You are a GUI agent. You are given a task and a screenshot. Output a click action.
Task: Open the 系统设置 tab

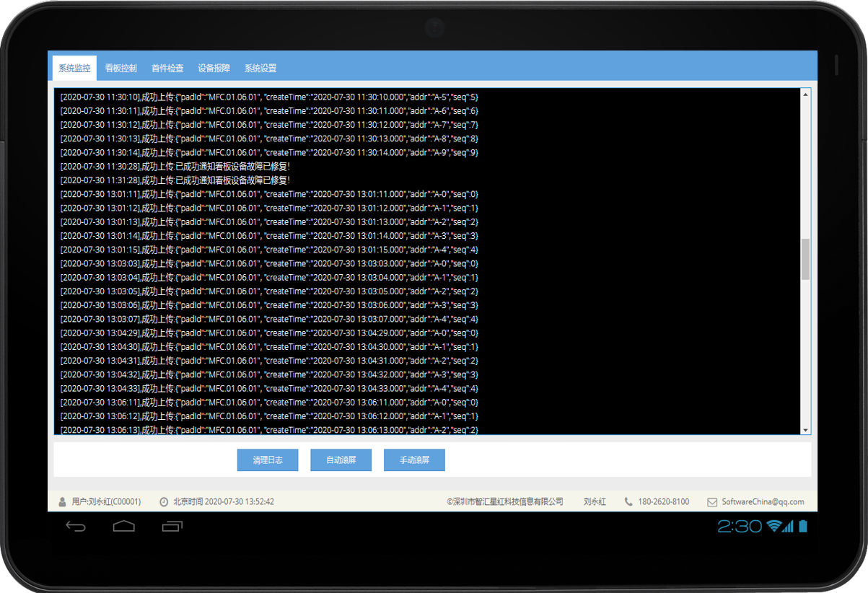pyautogui.click(x=260, y=69)
